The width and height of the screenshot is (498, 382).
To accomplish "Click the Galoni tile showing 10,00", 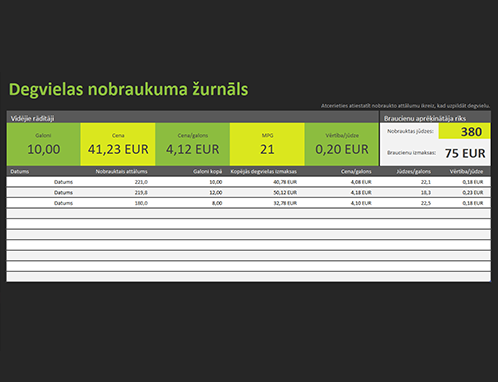I will click(x=43, y=144).
